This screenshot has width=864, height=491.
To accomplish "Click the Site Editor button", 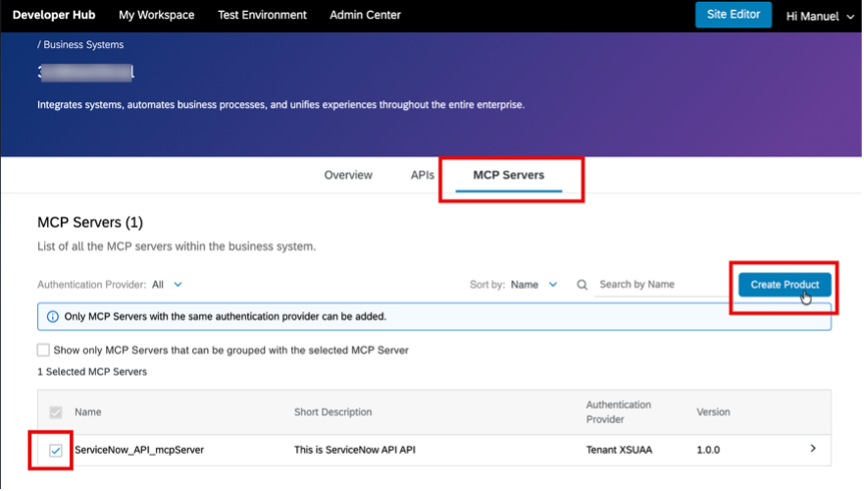I will pyautogui.click(x=733, y=15).
